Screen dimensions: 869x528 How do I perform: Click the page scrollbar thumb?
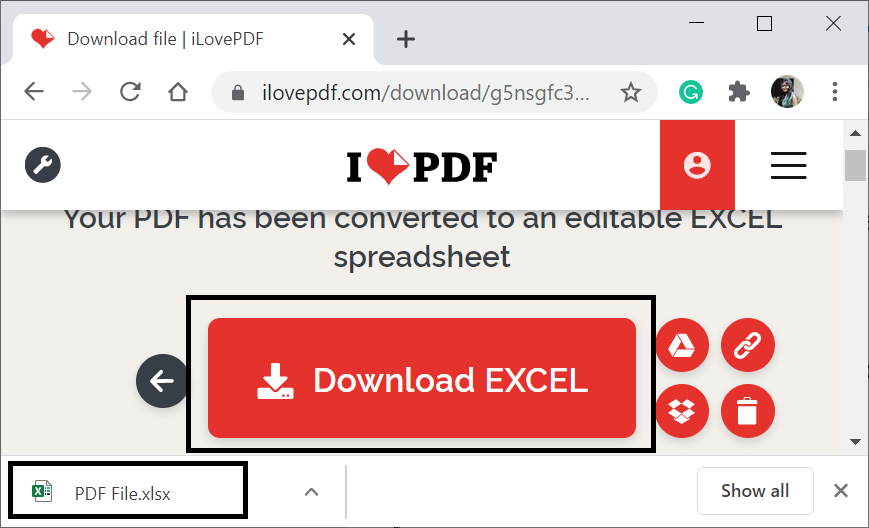click(x=855, y=165)
